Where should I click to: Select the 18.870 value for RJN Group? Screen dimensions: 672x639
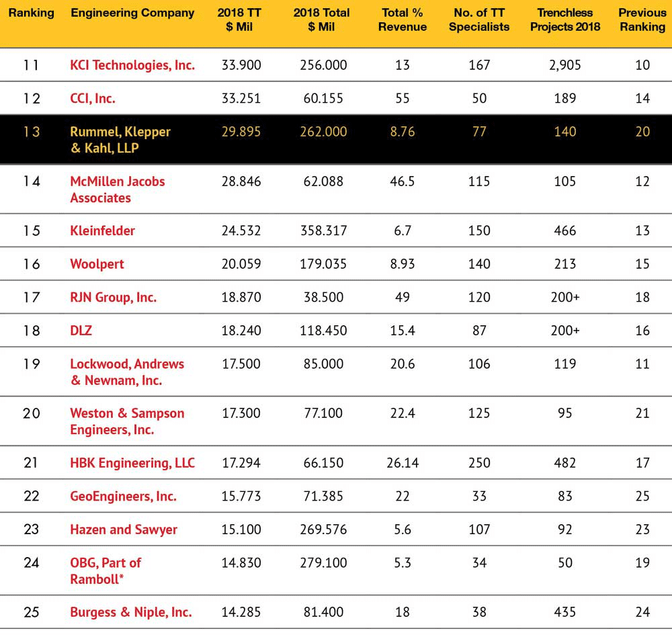[x=241, y=298]
